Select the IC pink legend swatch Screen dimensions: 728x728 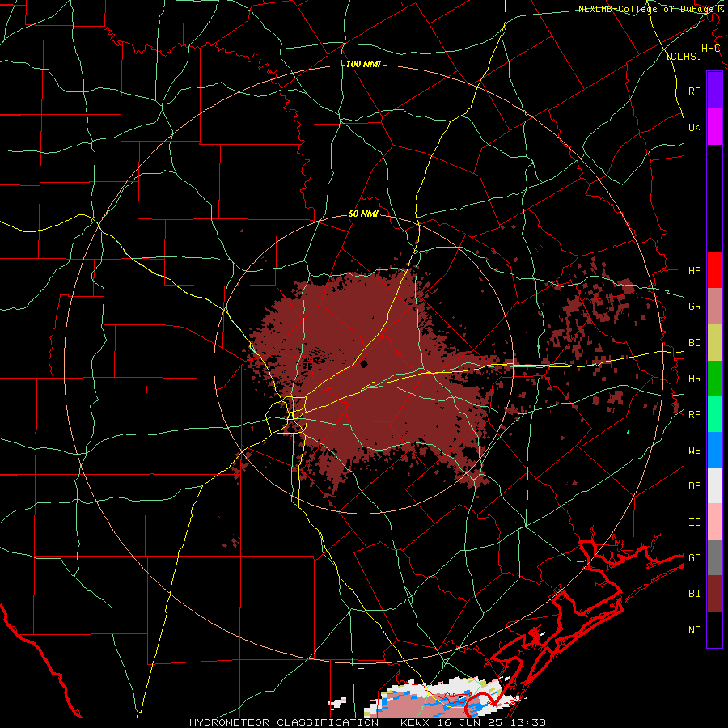tap(714, 522)
